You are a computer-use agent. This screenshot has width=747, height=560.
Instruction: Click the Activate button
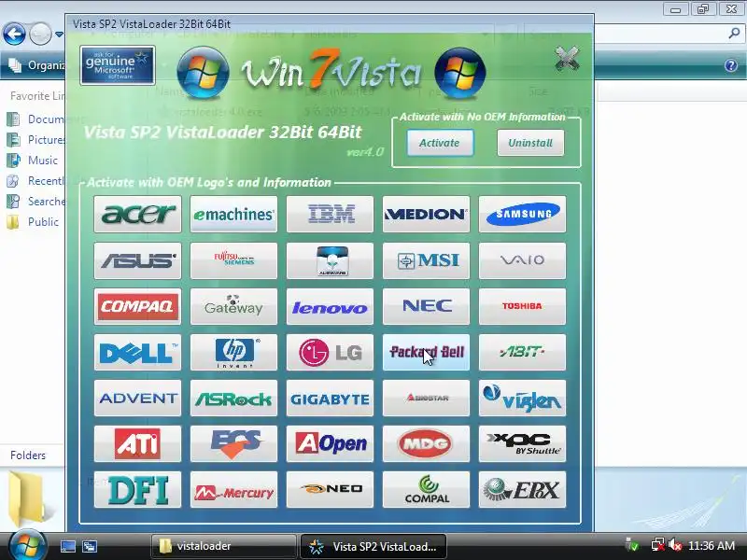click(440, 143)
